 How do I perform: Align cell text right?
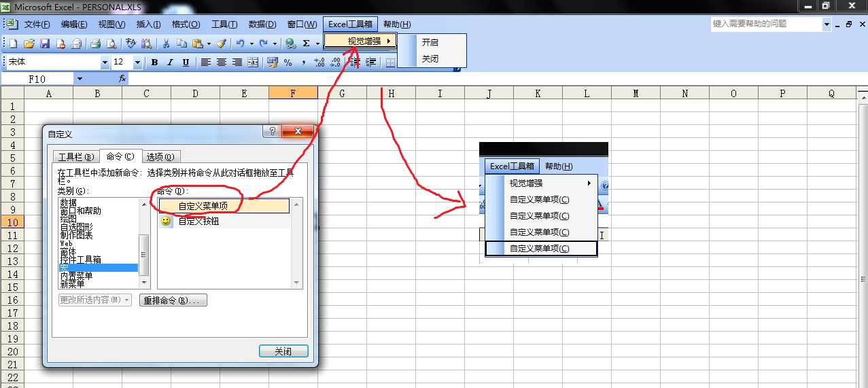click(237, 63)
